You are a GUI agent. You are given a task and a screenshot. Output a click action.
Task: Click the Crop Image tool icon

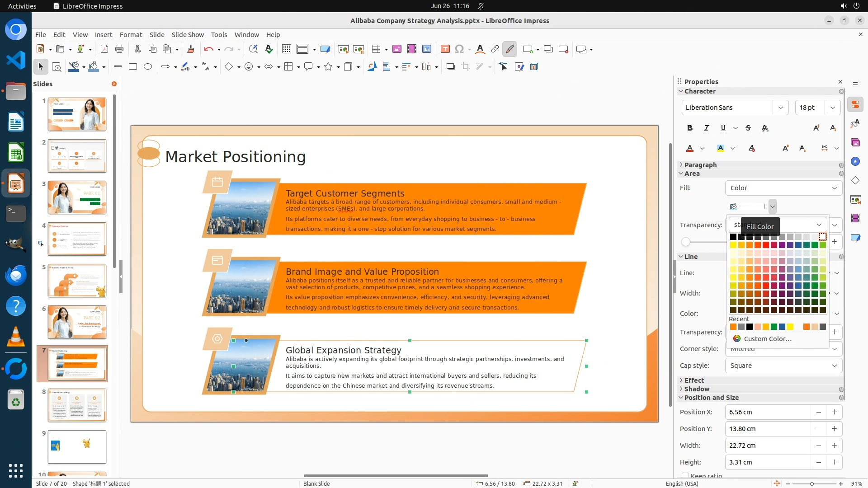pyautogui.click(x=465, y=66)
